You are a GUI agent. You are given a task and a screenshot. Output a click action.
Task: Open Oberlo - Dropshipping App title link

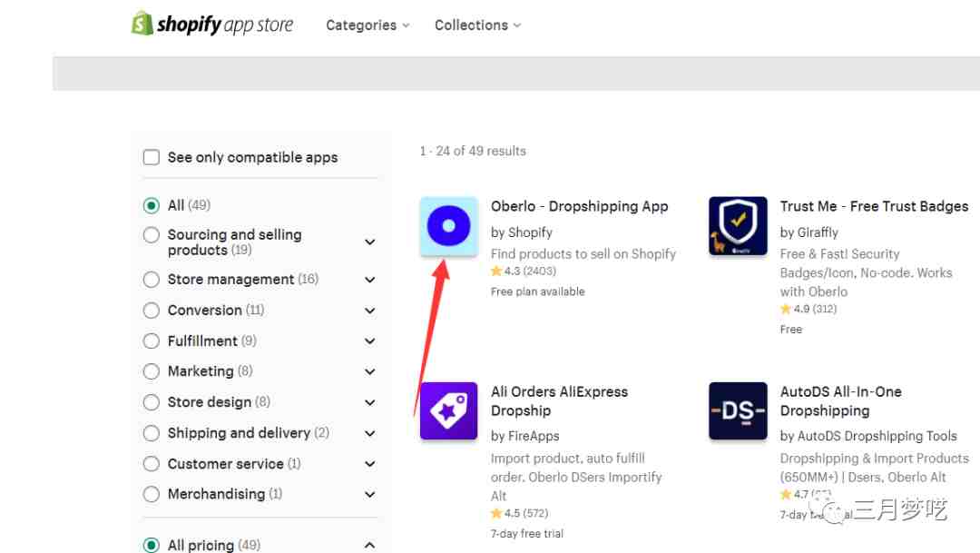[579, 206]
